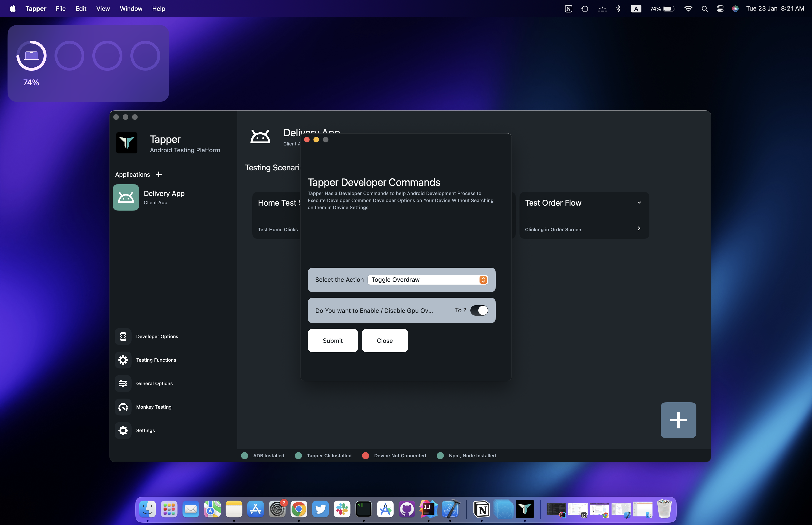Open the File menu
The width and height of the screenshot is (812, 525).
click(61, 8)
